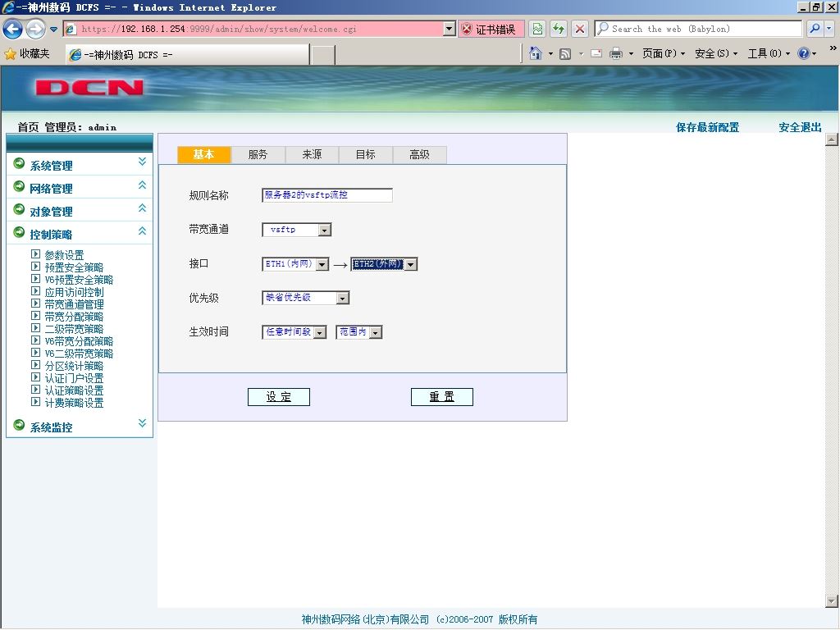840x630 pixels.
Task: Switch to the 服务 tab
Action: (258, 155)
